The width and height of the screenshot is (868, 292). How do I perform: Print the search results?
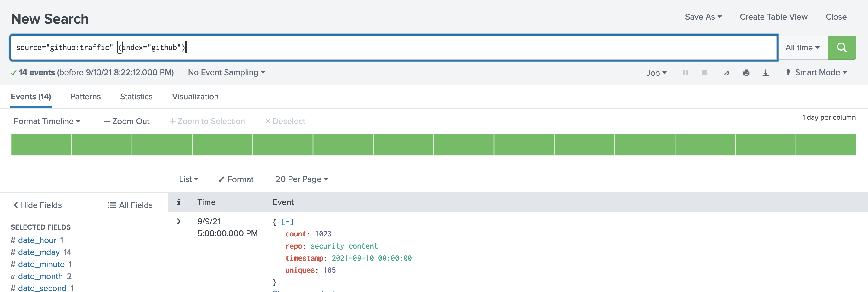tap(746, 73)
